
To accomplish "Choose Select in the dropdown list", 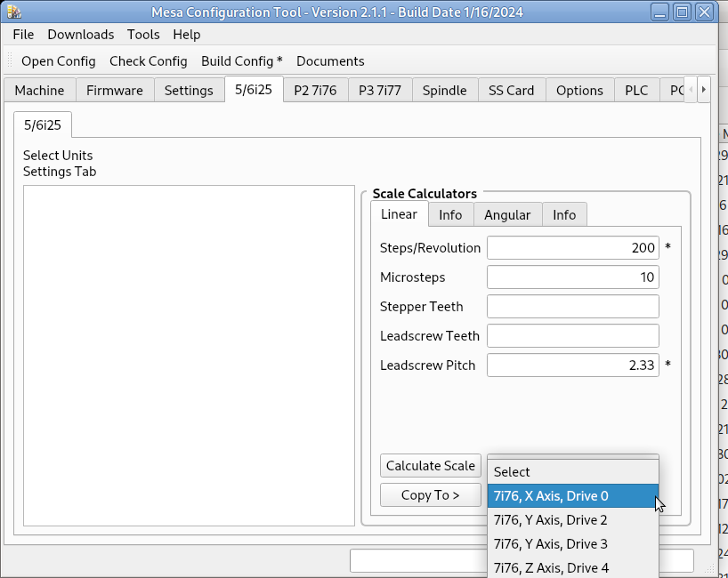I will point(573,472).
